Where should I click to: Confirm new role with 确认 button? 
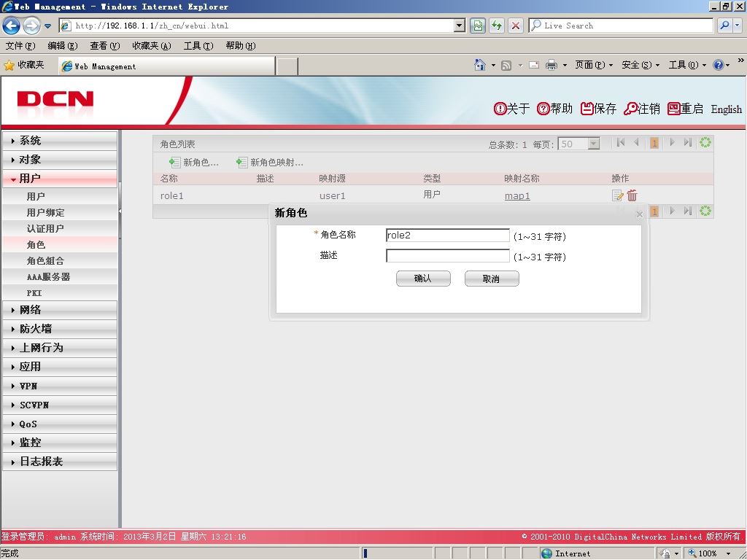point(423,279)
